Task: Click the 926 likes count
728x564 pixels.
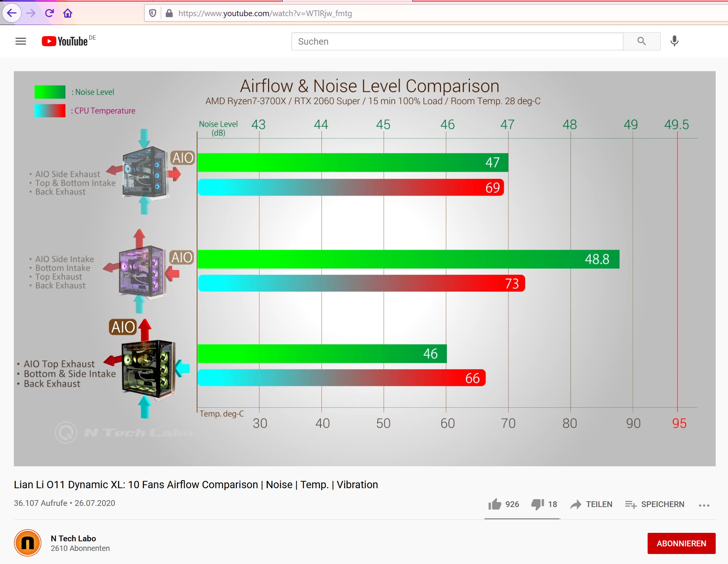Action: [x=512, y=504]
